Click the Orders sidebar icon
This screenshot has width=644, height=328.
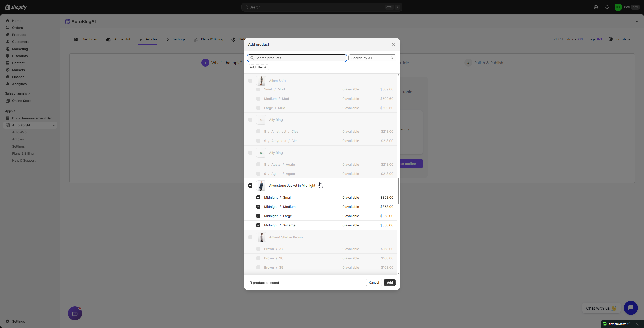coord(8,28)
